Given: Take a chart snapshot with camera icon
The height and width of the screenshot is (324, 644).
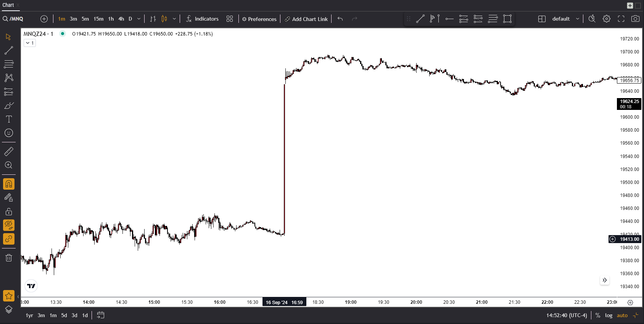Looking at the screenshot, I should coord(635,19).
